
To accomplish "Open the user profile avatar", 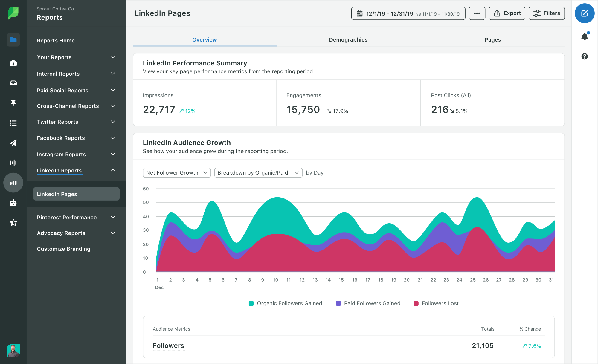I will 13,351.
